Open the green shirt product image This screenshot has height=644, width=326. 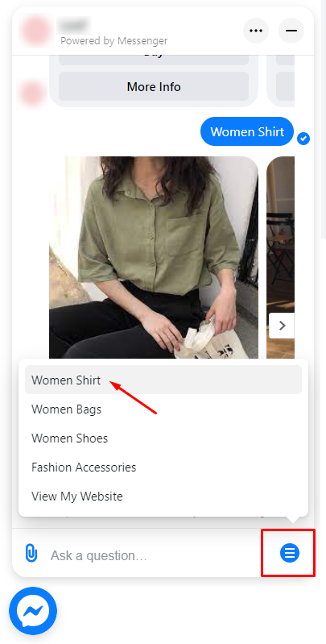154,257
